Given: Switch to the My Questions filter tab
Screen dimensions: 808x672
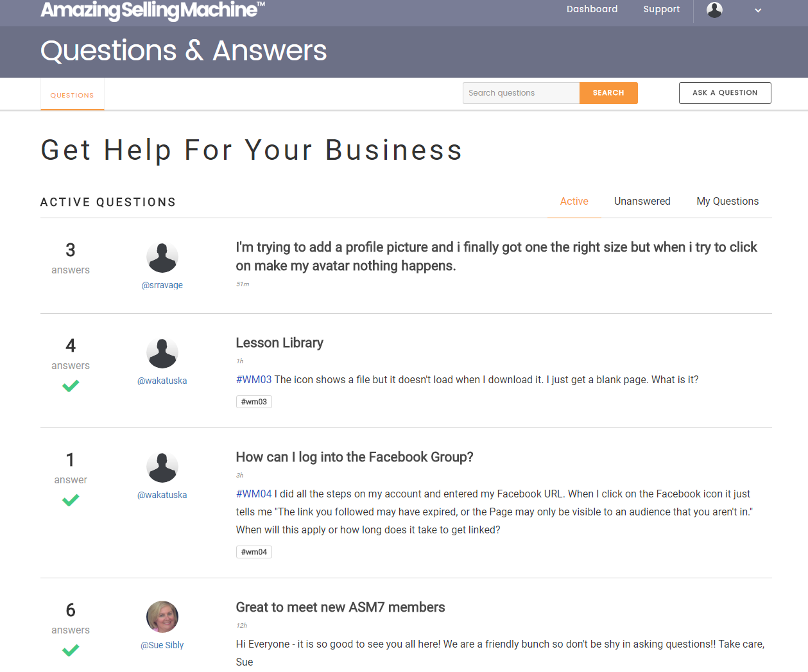Looking at the screenshot, I should point(728,202).
